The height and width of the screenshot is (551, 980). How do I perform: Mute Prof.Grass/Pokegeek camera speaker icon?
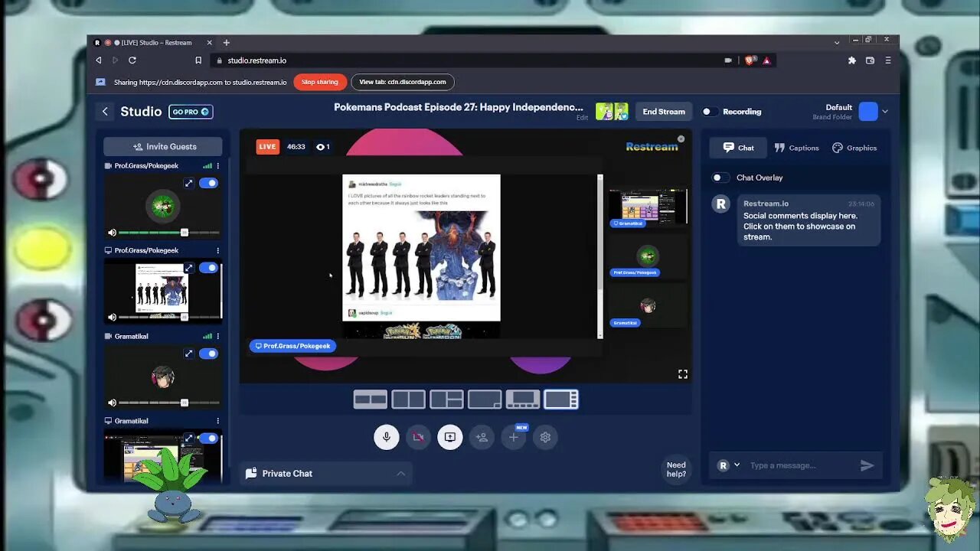[112, 233]
